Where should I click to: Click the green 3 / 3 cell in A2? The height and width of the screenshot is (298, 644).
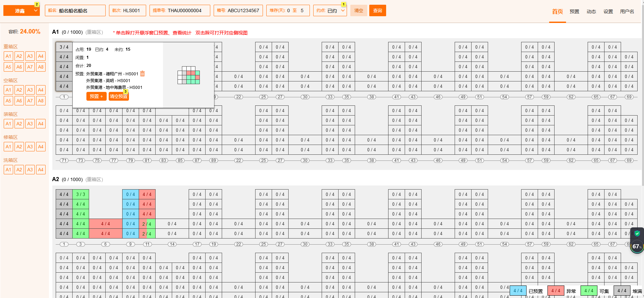click(x=81, y=194)
